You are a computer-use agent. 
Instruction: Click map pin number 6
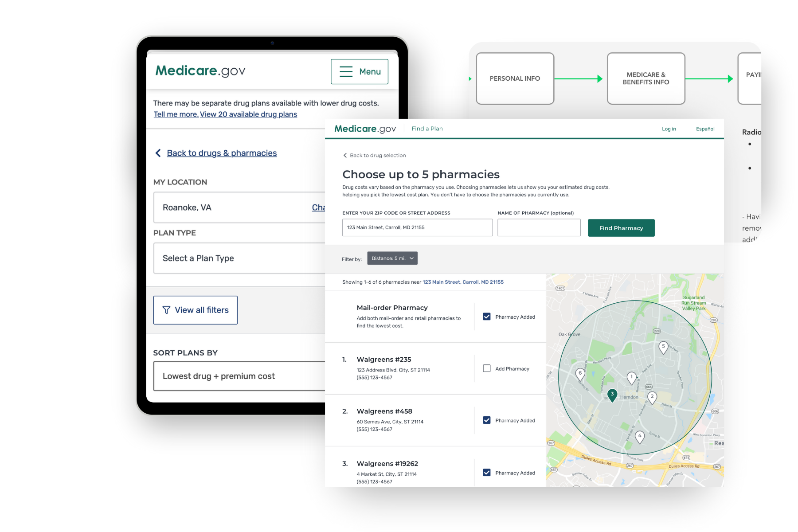(x=580, y=374)
